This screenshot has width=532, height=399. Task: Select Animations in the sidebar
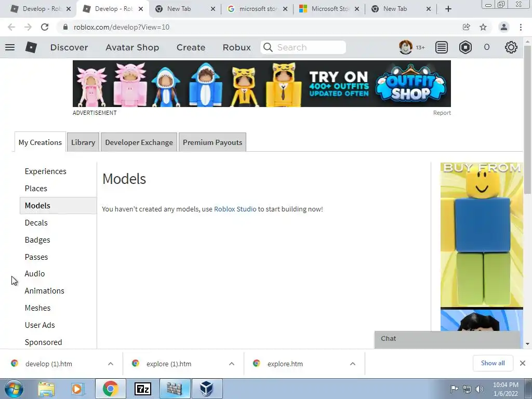pos(45,291)
